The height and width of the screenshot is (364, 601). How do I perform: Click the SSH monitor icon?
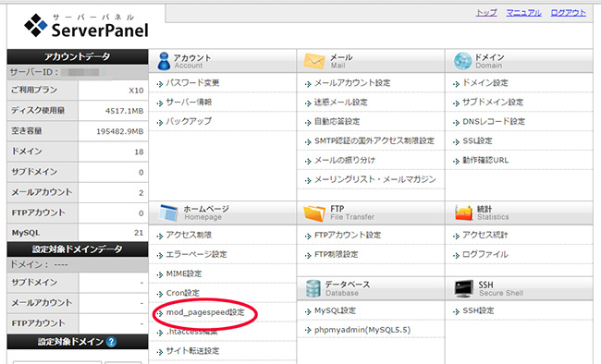[464, 288]
